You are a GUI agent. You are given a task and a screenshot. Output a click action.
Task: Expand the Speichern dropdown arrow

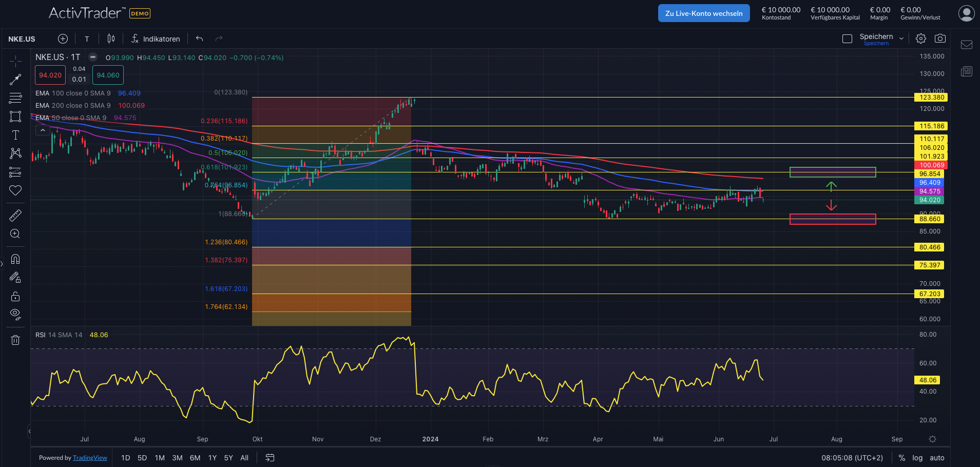[901, 39]
